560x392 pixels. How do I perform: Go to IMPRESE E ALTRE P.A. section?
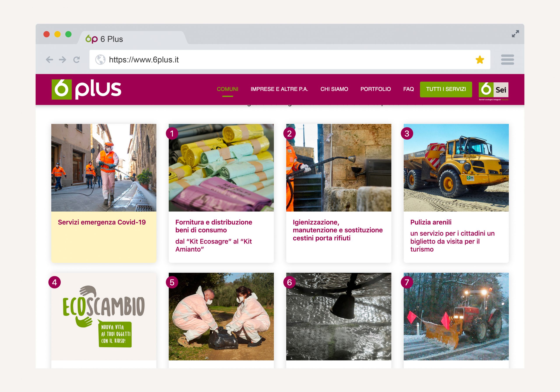point(279,89)
